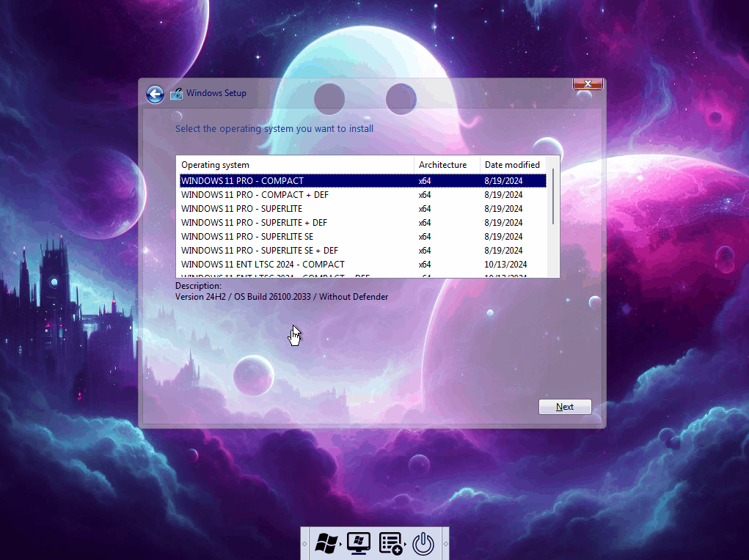Screen dimensions: 749x560
Task: Select WINDOWS 11 PRO - SUPERLITE SE + DEF
Action: (363, 250)
